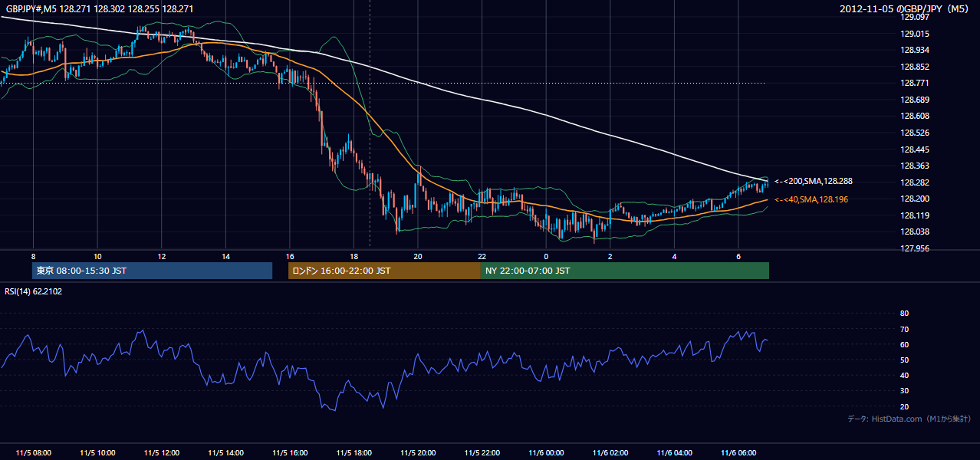Click the 128.038 price axis label
Screen dimensions: 980x460
coord(915,232)
